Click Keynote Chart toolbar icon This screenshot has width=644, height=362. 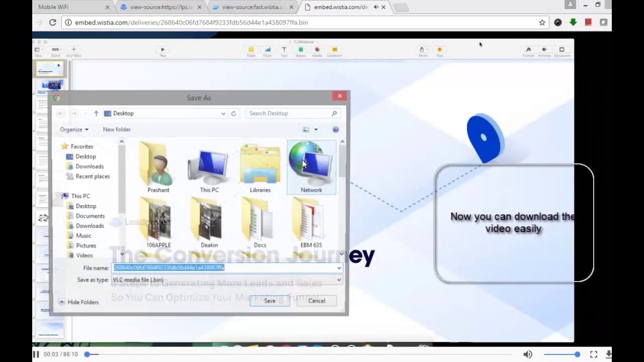click(x=268, y=51)
